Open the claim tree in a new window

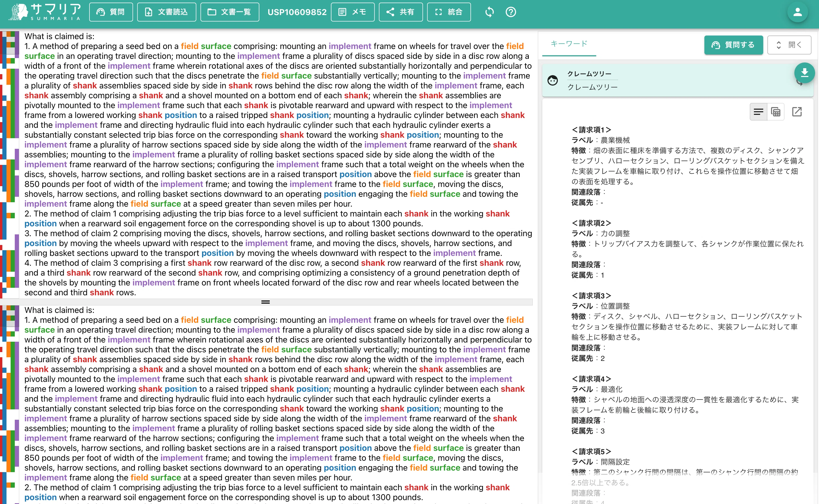pyautogui.click(x=797, y=112)
